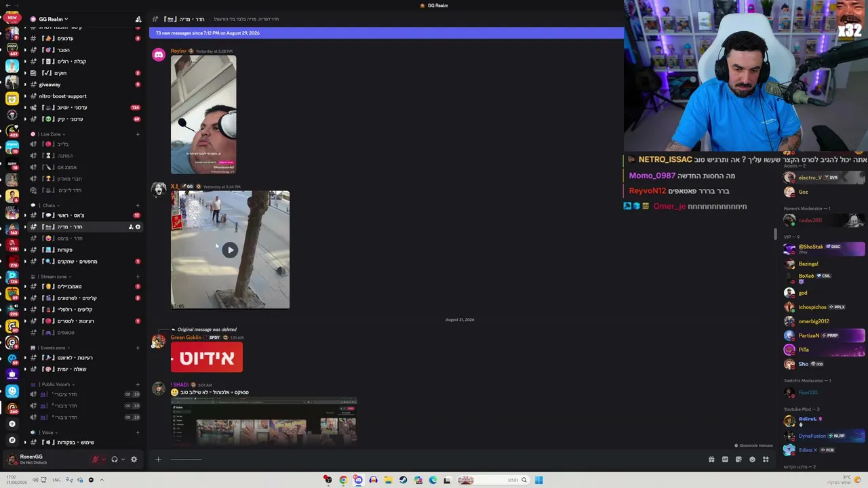Add a channel to Live Zone category

[x=138, y=134]
